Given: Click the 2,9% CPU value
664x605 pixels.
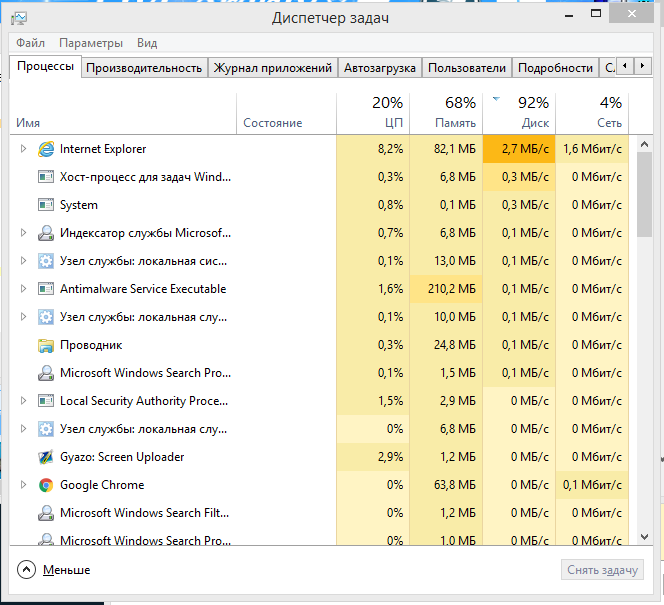Looking at the screenshot, I should point(390,457).
